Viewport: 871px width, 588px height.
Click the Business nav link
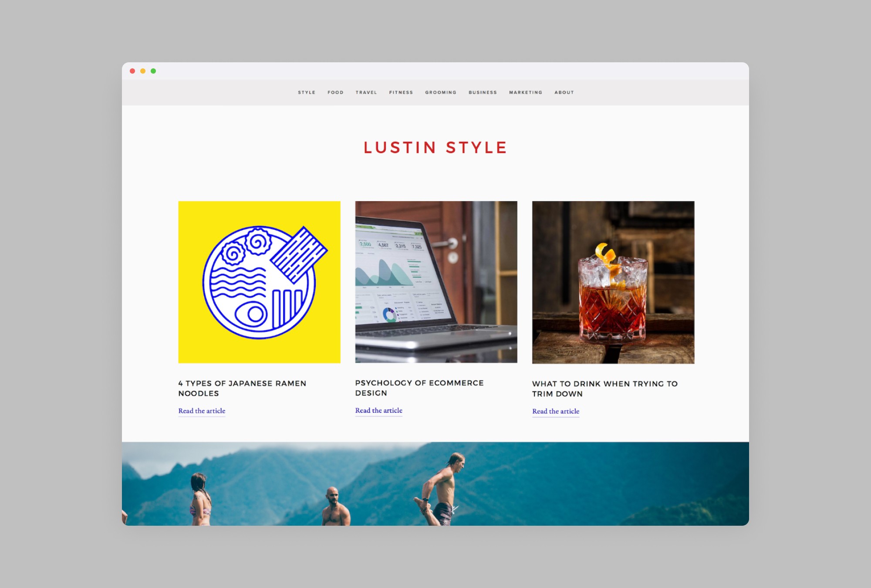pos(483,92)
